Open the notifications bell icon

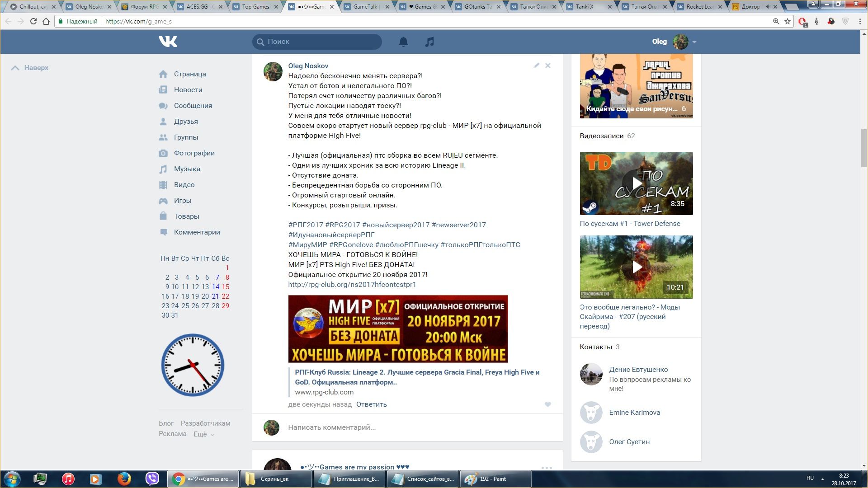click(x=403, y=42)
